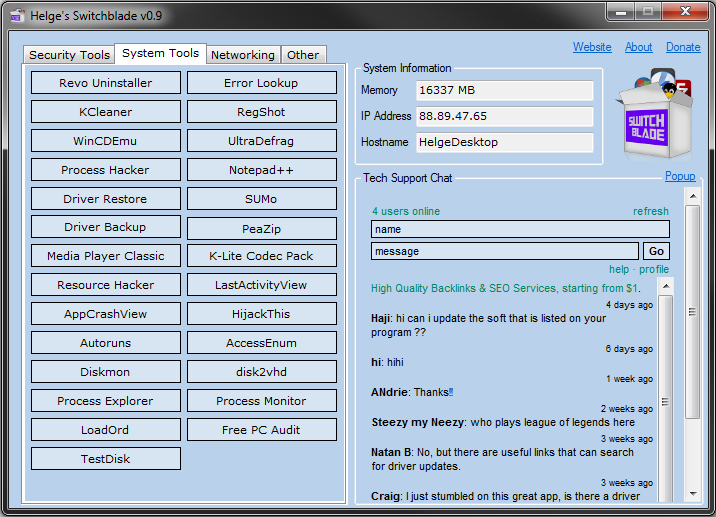
Task: Click the Switchblade box logo image
Action: [656, 114]
